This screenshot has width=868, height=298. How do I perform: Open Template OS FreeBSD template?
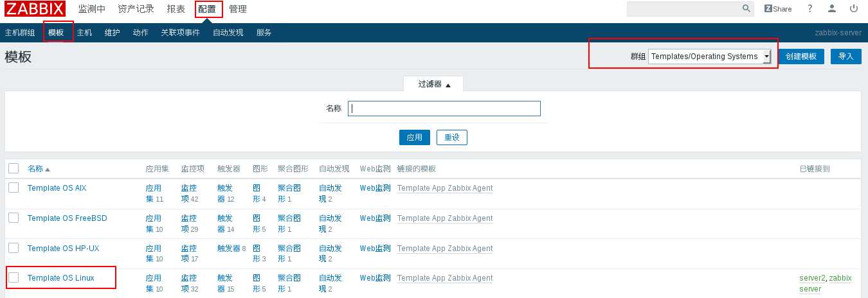click(x=68, y=218)
